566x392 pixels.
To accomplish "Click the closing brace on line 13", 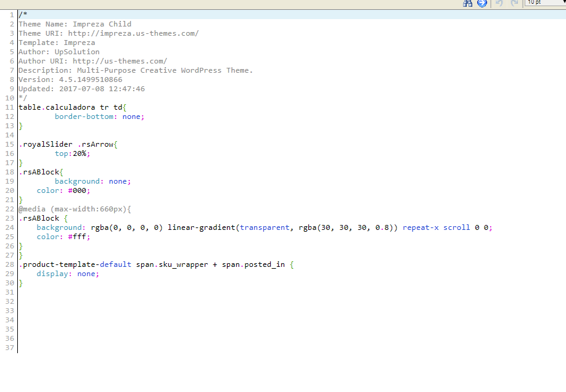I will [20, 126].
